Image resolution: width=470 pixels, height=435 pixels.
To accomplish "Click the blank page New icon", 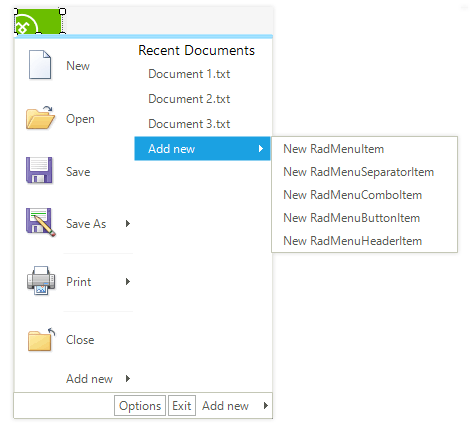I will pyautogui.click(x=40, y=65).
